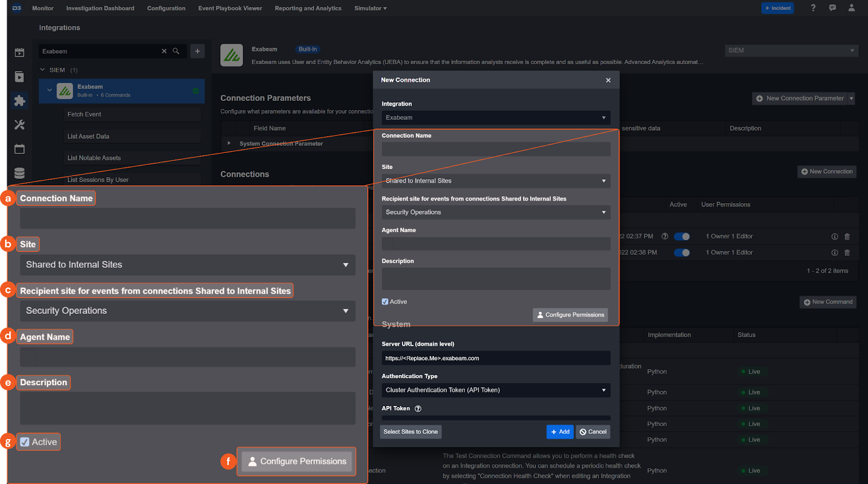Select the List Asset Data command

pos(132,136)
